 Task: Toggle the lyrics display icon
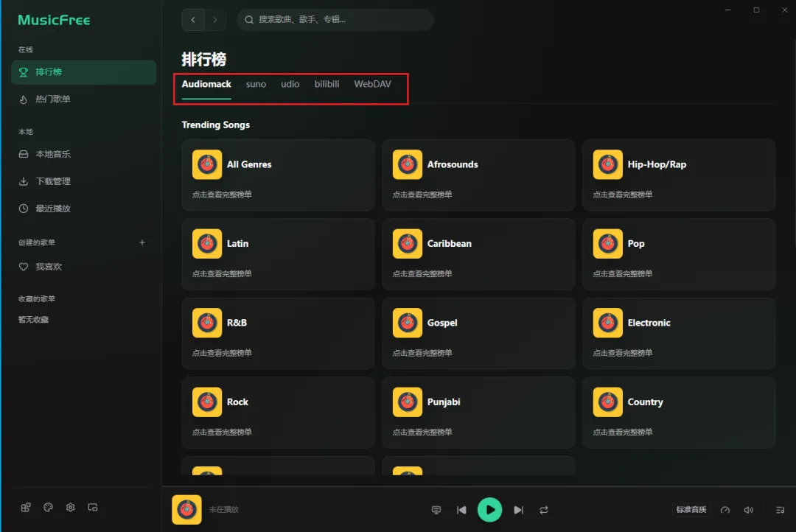[436, 510]
